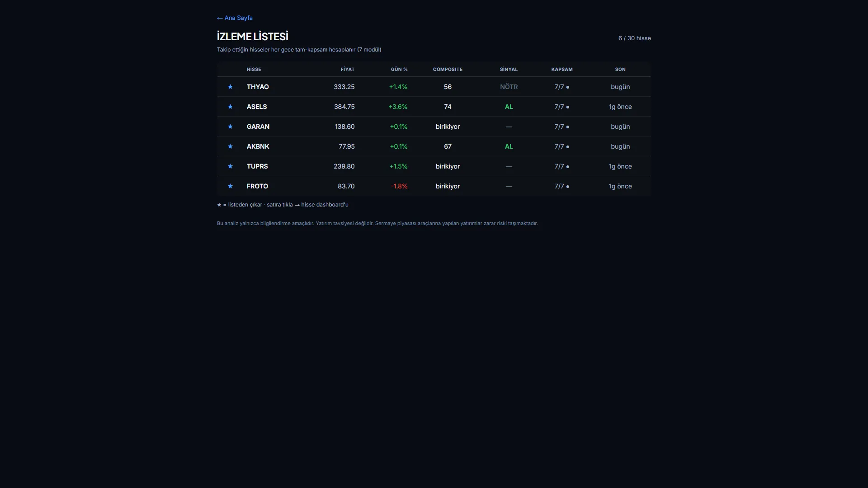Click the birikiyor composite value for TUPRS
Viewport: 868px width, 488px height.
click(x=448, y=166)
